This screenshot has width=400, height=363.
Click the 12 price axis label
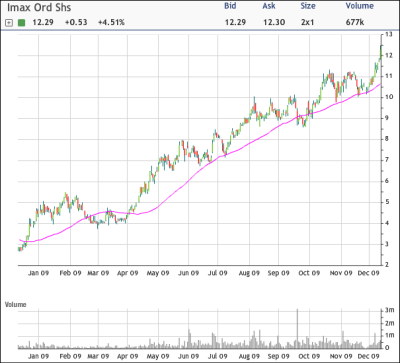388,55
